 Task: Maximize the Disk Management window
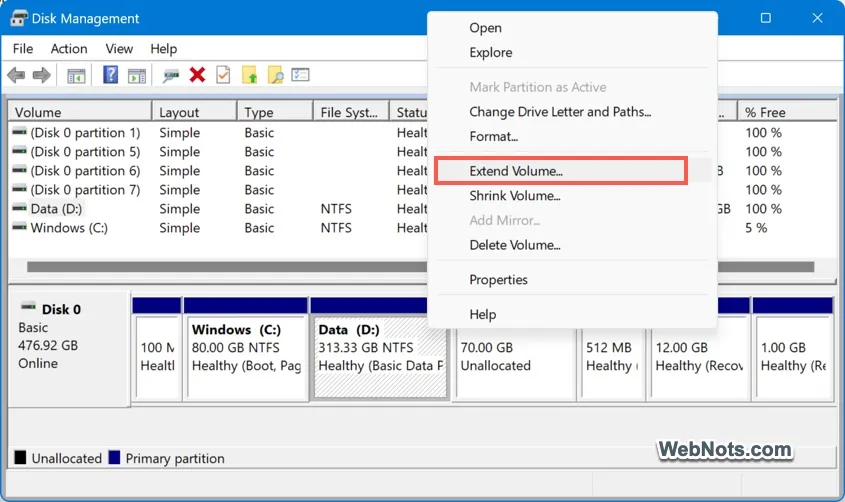pos(766,18)
